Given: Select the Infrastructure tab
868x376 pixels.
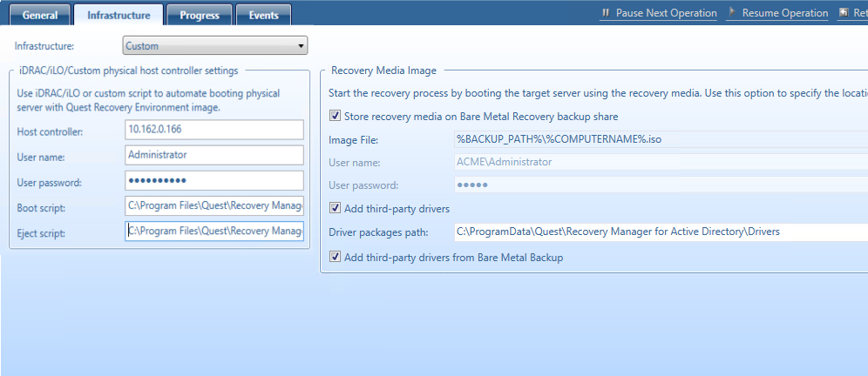Looking at the screenshot, I should tap(119, 15).
